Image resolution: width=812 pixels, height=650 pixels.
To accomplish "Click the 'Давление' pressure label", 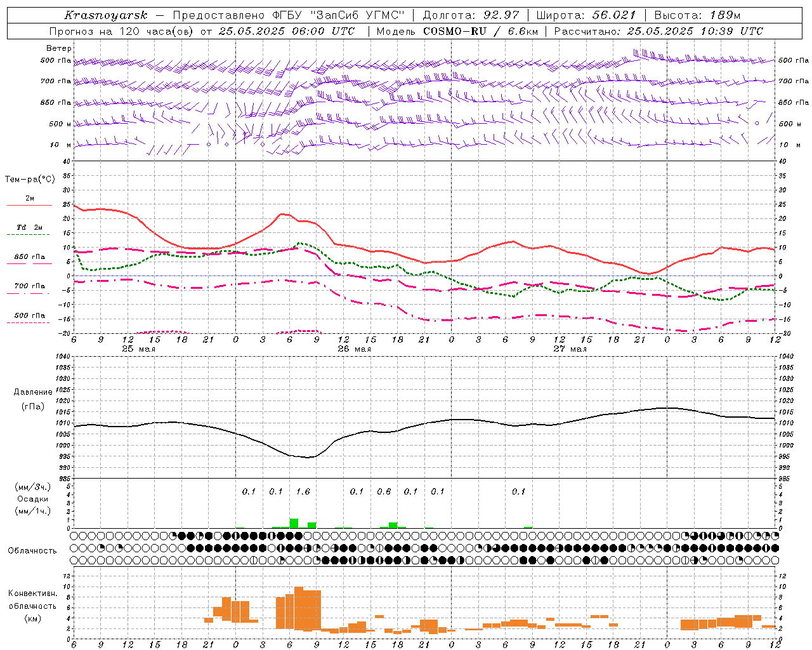I will (33, 392).
